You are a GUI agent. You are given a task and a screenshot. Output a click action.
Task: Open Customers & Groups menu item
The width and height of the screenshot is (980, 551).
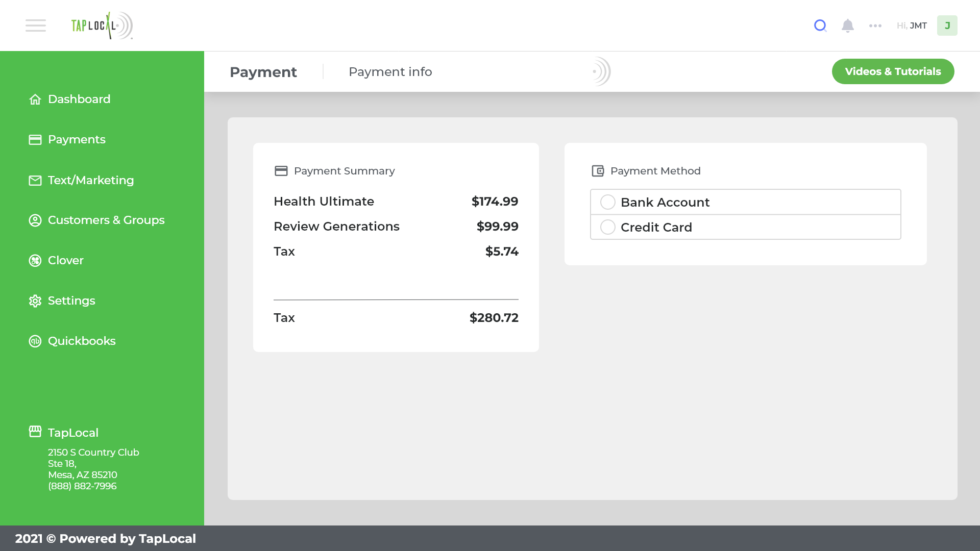tap(106, 220)
